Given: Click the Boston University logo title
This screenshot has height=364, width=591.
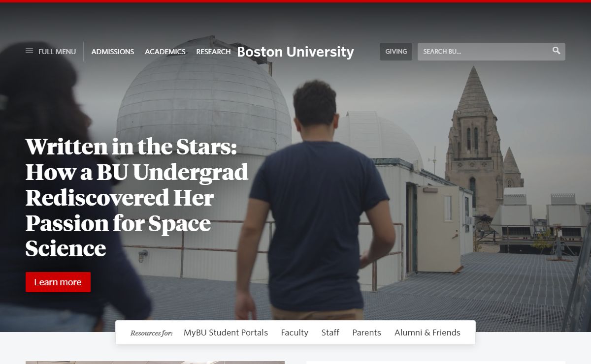Looking at the screenshot, I should pos(295,52).
